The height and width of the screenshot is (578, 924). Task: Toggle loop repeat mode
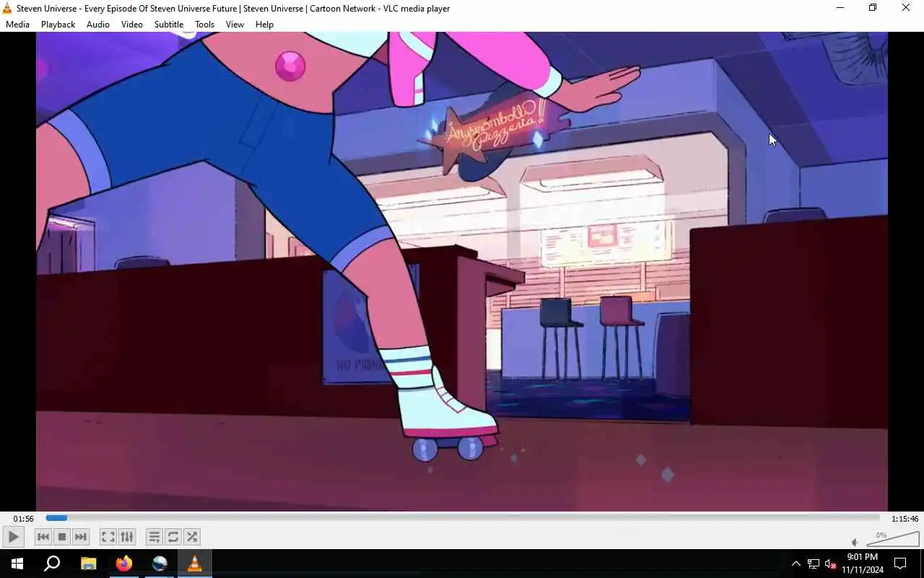[173, 537]
